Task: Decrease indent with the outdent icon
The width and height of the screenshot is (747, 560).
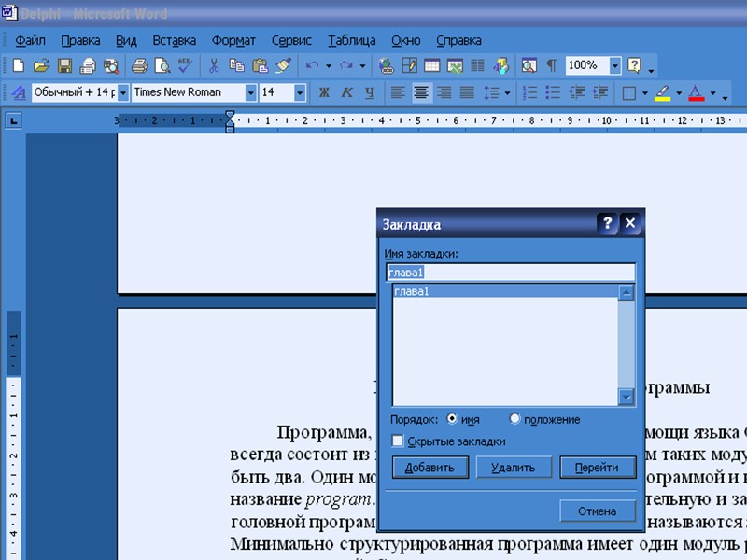Action: pos(577,92)
